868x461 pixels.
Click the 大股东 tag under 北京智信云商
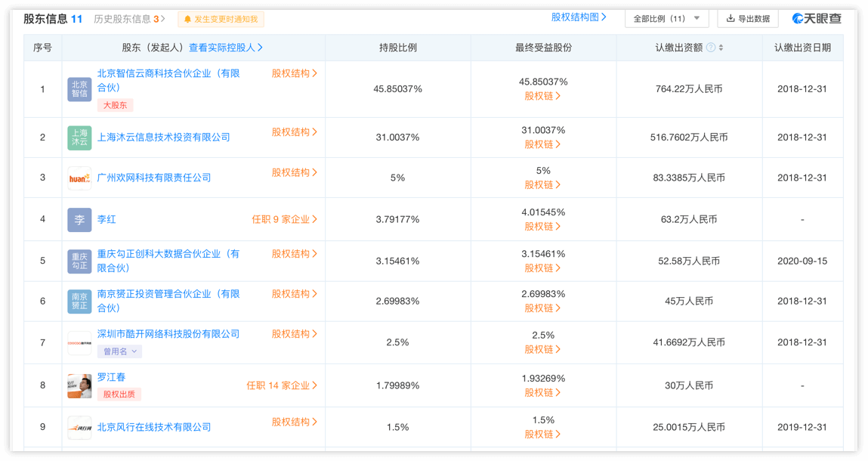pos(115,105)
